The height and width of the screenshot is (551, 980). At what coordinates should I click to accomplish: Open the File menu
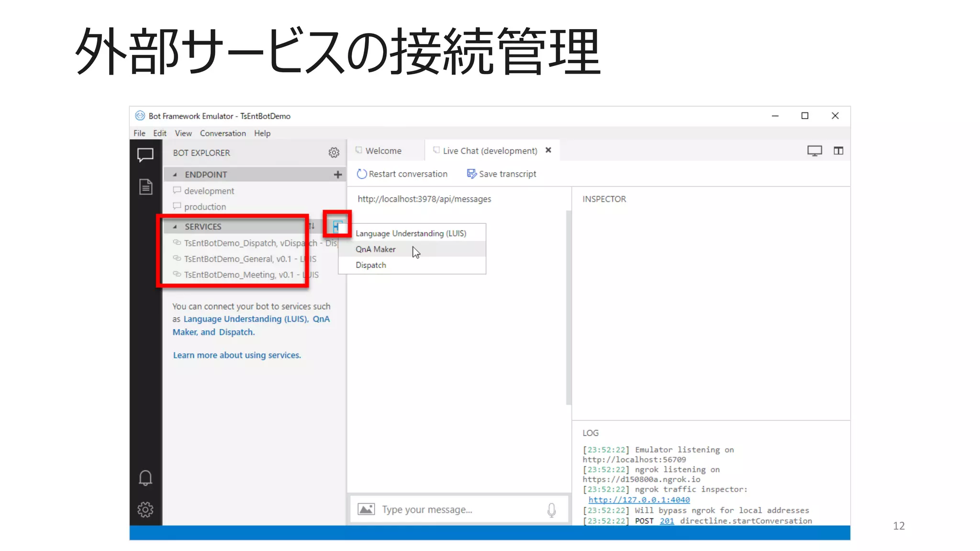(x=139, y=133)
